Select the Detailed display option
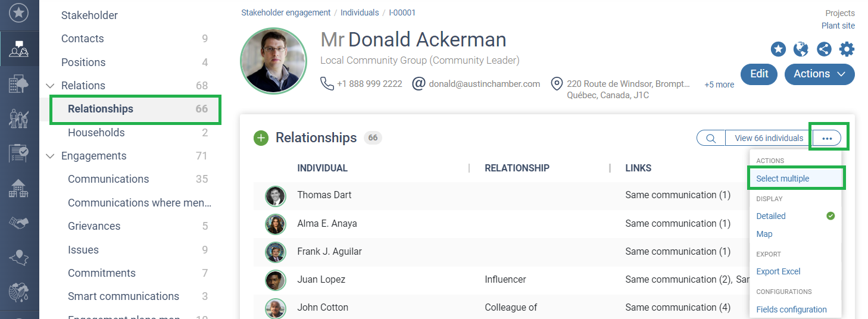 771,216
